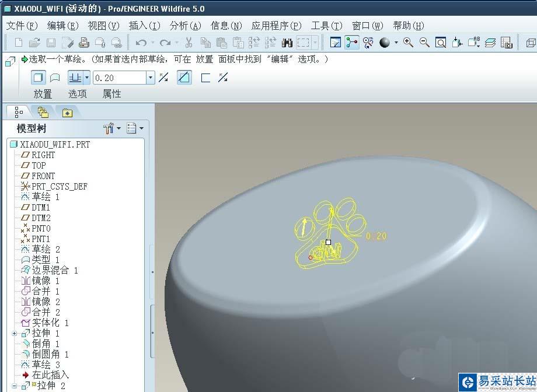Open the appearance gallery dropdown arrow
The height and width of the screenshot is (392, 537).
pos(396,43)
